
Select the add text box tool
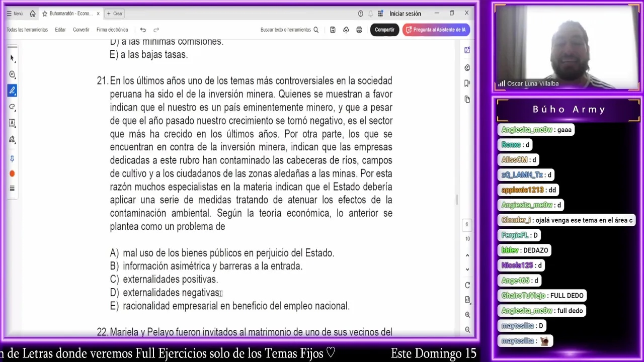pos(12,123)
